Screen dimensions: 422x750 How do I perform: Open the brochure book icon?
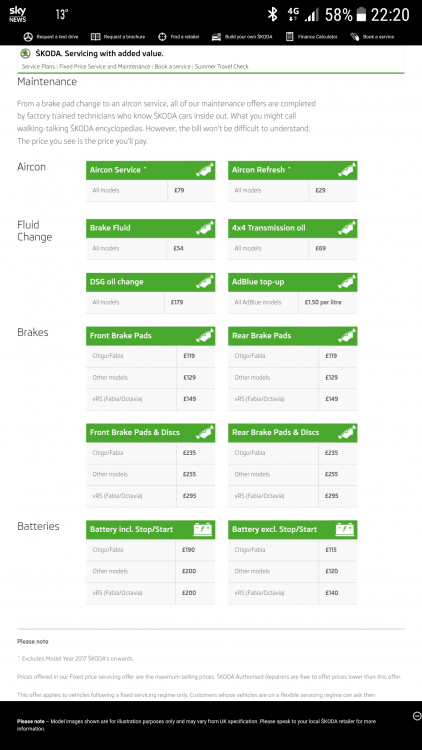click(96, 37)
